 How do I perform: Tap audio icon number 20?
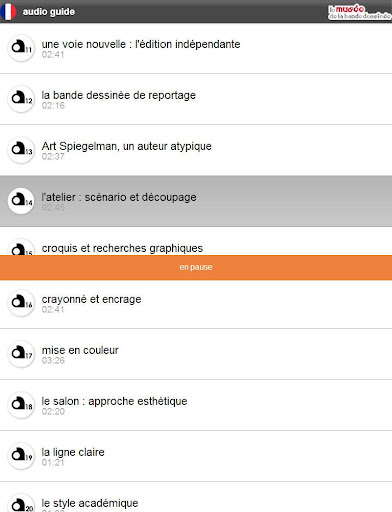coord(21,503)
